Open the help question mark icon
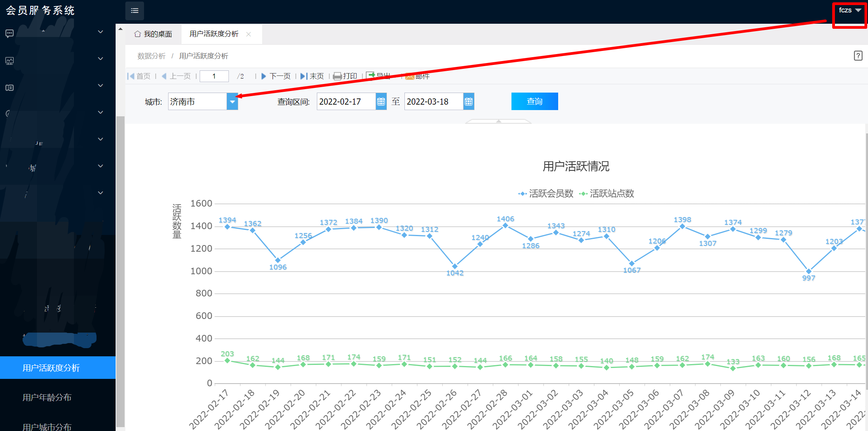 coord(858,56)
